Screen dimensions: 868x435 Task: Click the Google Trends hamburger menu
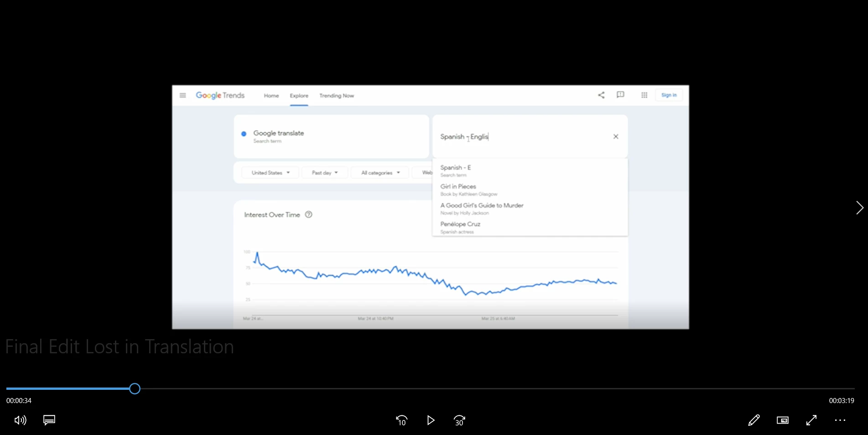click(183, 95)
